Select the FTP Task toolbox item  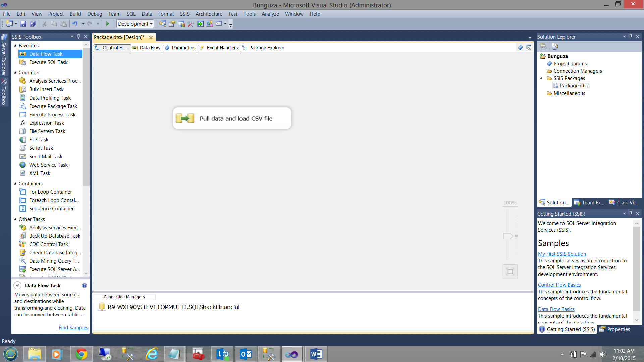[x=39, y=140]
